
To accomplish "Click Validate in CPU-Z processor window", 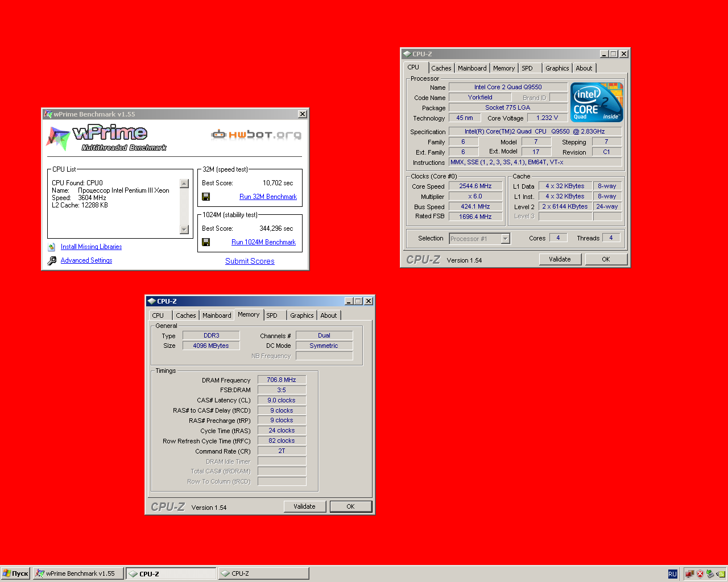I will (560, 259).
